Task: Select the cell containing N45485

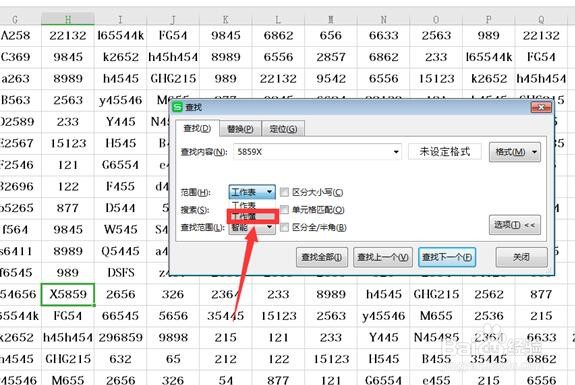Action: [x=436, y=337]
